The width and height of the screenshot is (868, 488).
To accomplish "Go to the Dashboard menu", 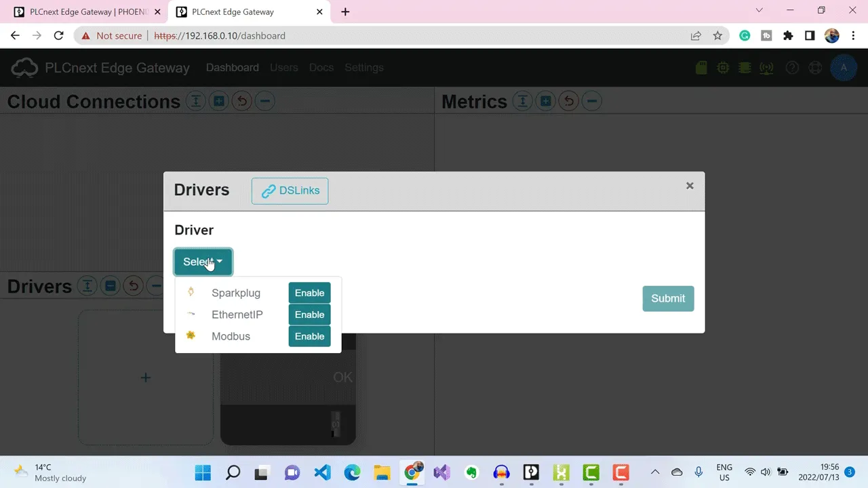I will point(233,68).
